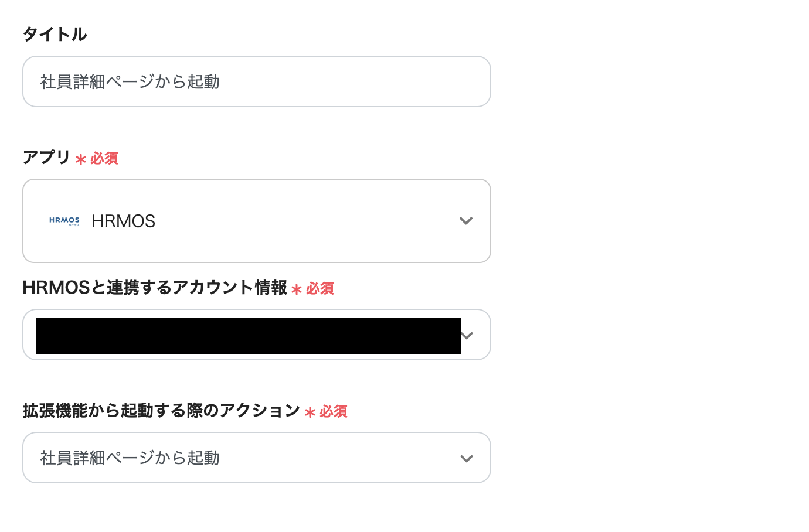Click the 必須 marker beside アプリ
Viewport: 809px width, 532px height.
(x=104, y=159)
